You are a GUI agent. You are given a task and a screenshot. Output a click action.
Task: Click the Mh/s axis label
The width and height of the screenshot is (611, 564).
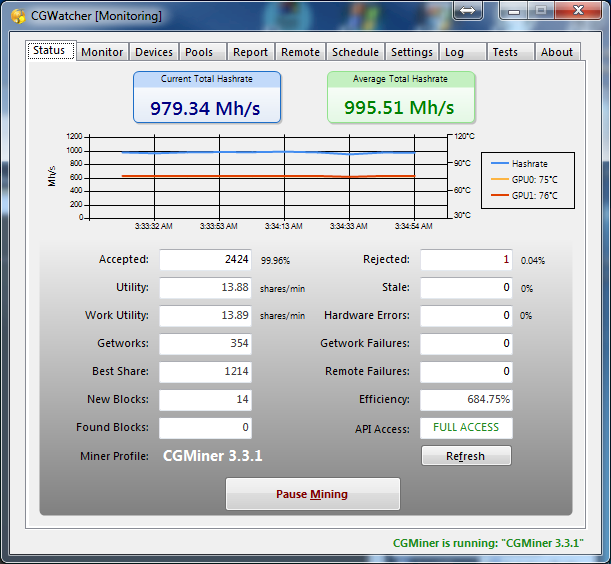click(52, 176)
